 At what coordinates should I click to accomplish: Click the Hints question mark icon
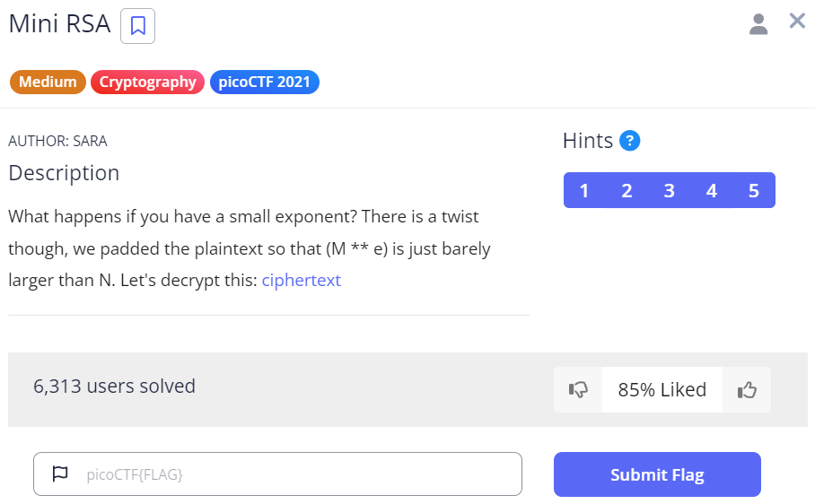[630, 141]
